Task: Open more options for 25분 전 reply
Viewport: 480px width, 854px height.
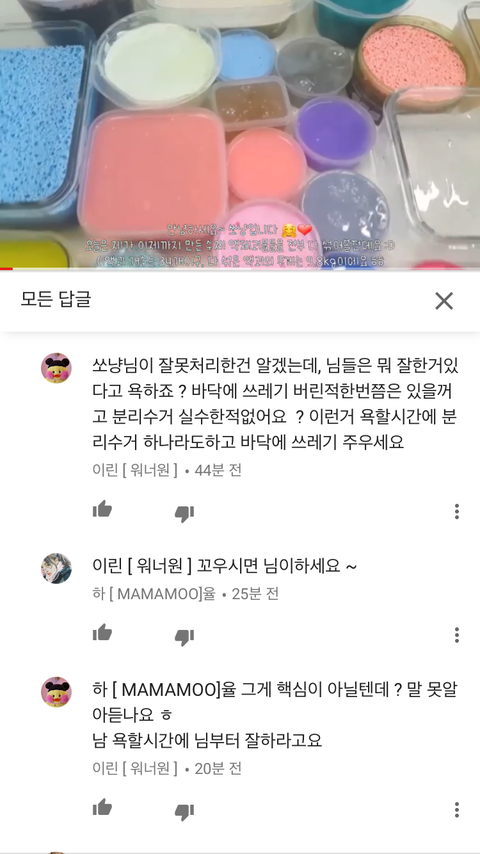Action: pos(457,635)
